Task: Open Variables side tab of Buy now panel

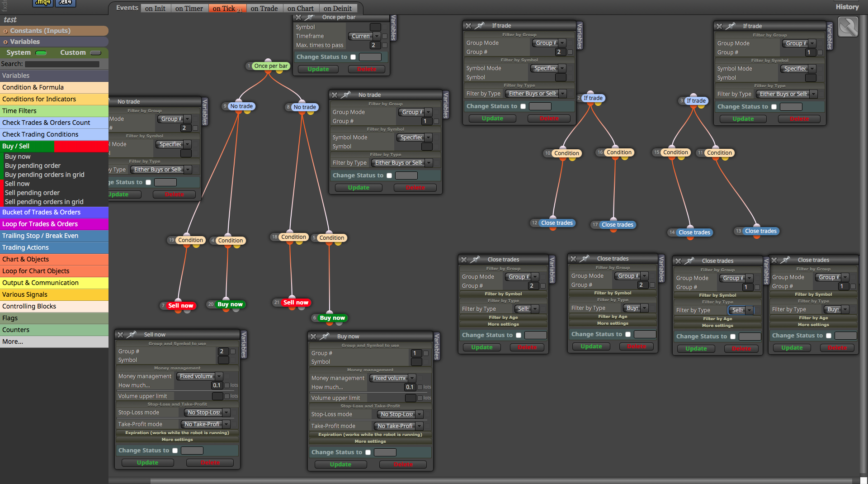Action: [437, 346]
